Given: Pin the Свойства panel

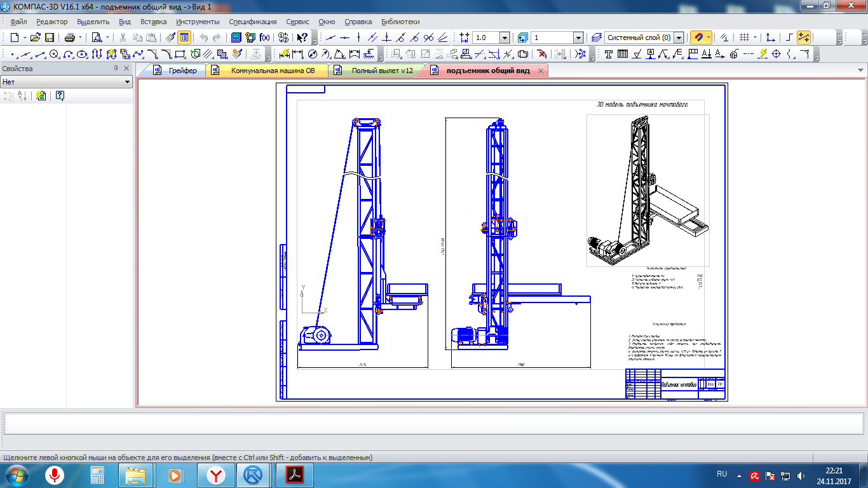Looking at the screenshot, I should pos(116,69).
